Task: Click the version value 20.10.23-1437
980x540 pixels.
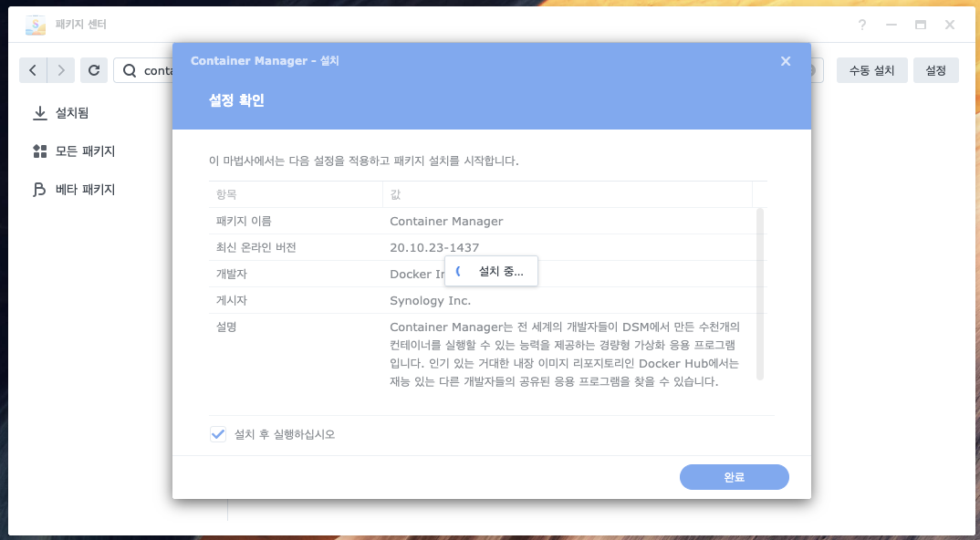Action: click(x=434, y=247)
